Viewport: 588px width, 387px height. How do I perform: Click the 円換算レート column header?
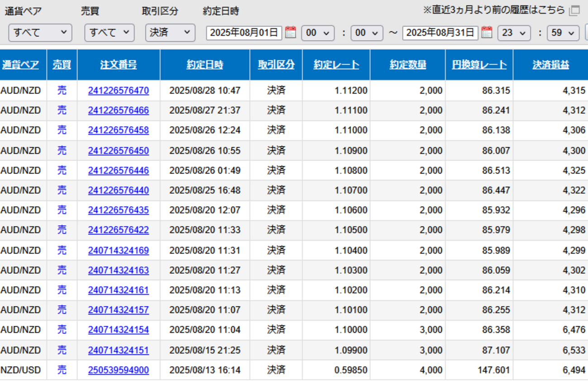(479, 65)
